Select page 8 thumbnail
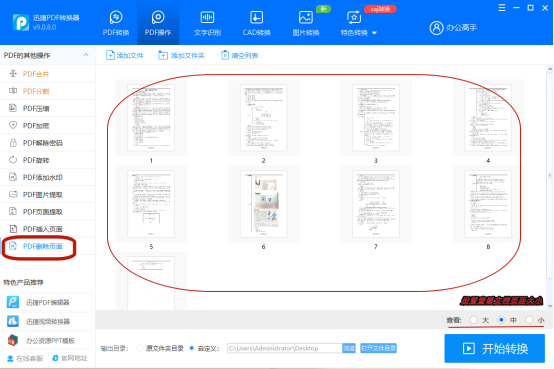The height and width of the screenshot is (369, 554). click(488, 204)
